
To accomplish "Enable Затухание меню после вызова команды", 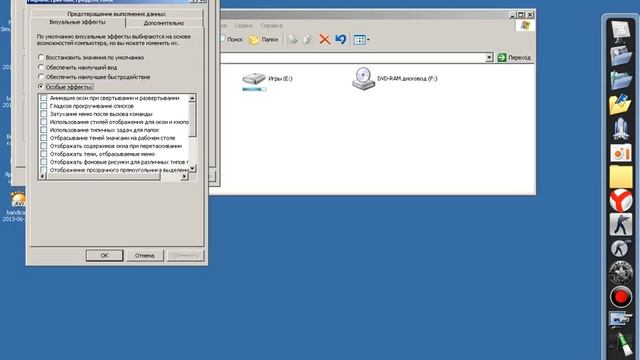I will (44, 114).
